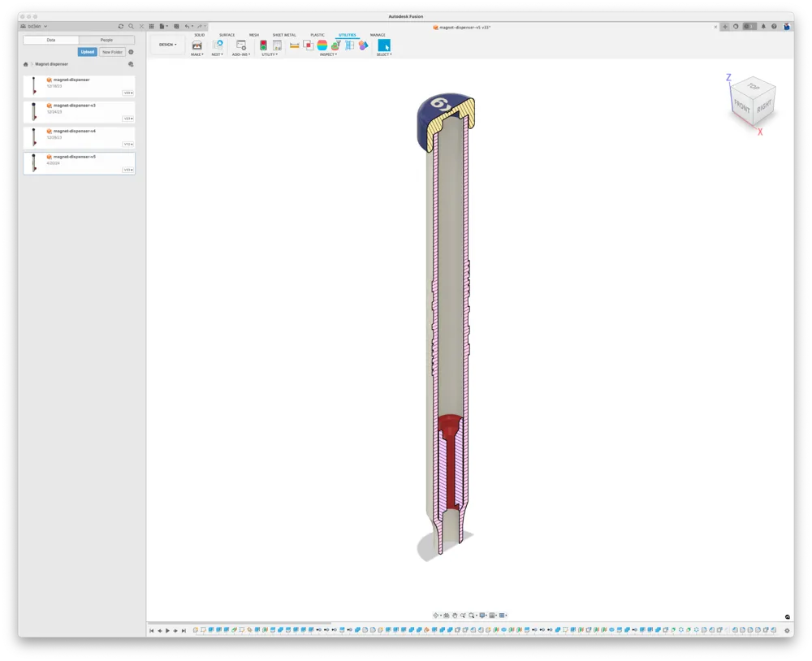
Task: Switch to the SHEET METAL tab
Action: click(x=284, y=35)
